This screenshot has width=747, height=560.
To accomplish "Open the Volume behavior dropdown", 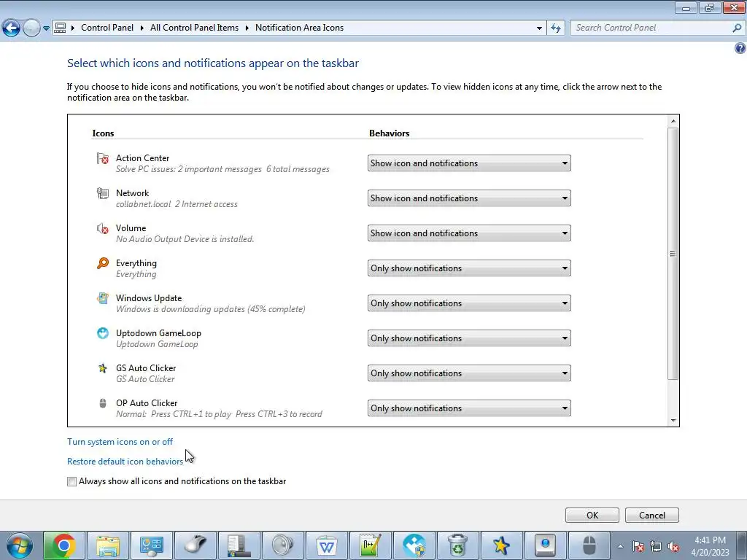I will point(469,233).
